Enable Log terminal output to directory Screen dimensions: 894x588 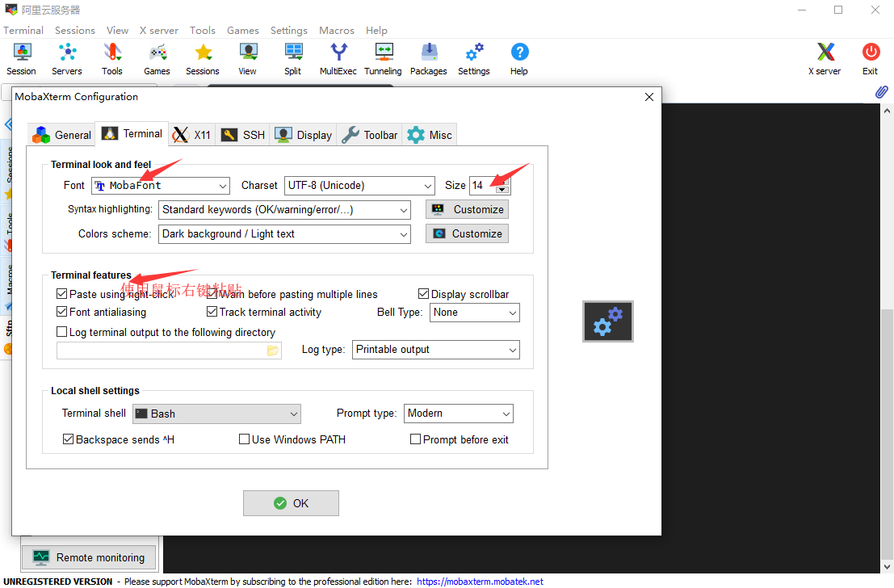tap(62, 332)
